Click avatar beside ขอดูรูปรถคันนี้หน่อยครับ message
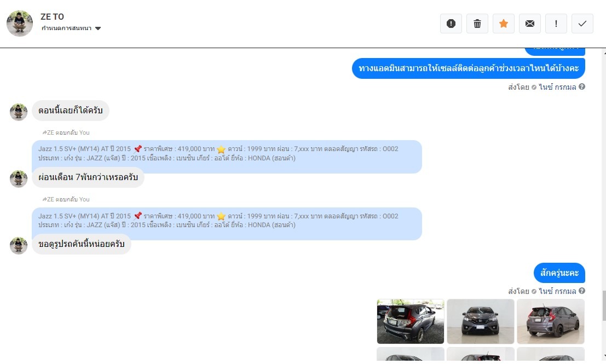The image size is (606, 364). [19, 246]
